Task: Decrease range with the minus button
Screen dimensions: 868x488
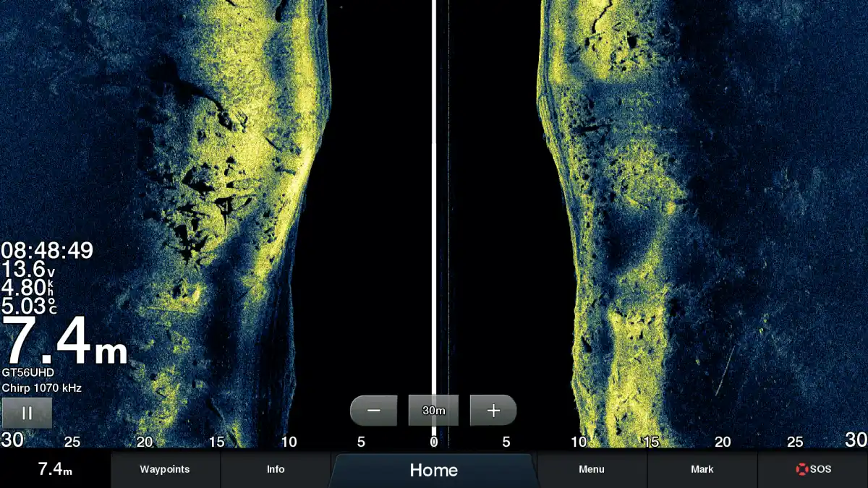Action: pos(373,411)
